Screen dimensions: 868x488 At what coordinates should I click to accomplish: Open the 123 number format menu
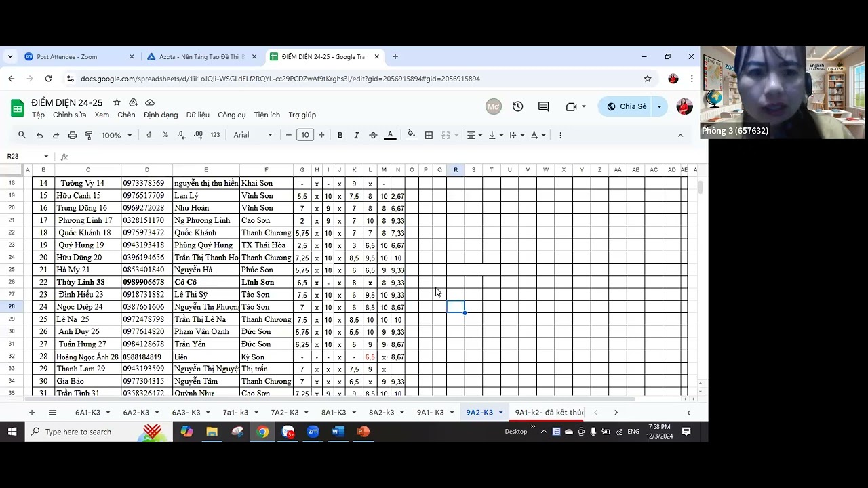[215, 135]
